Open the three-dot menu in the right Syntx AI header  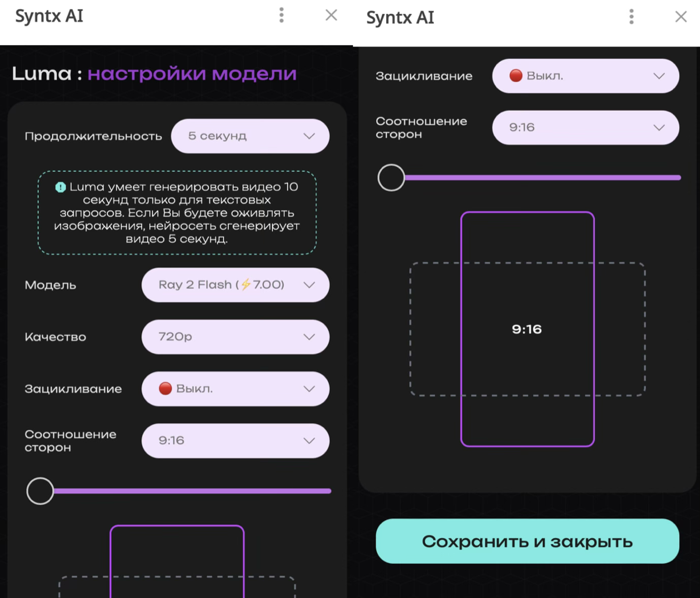tap(631, 17)
